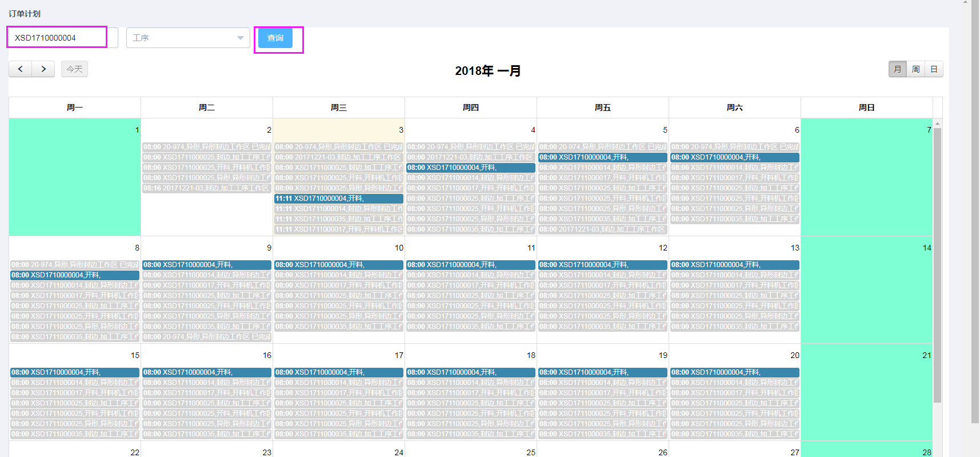980x457 pixels.
Task: Click the 今天 (today) button
Action: coord(74,69)
